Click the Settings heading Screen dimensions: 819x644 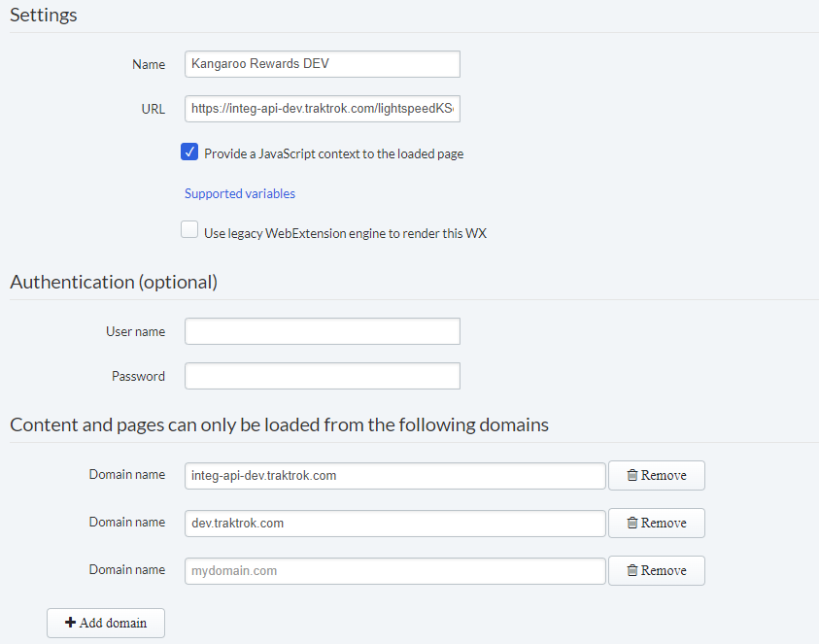click(x=44, y=15)
